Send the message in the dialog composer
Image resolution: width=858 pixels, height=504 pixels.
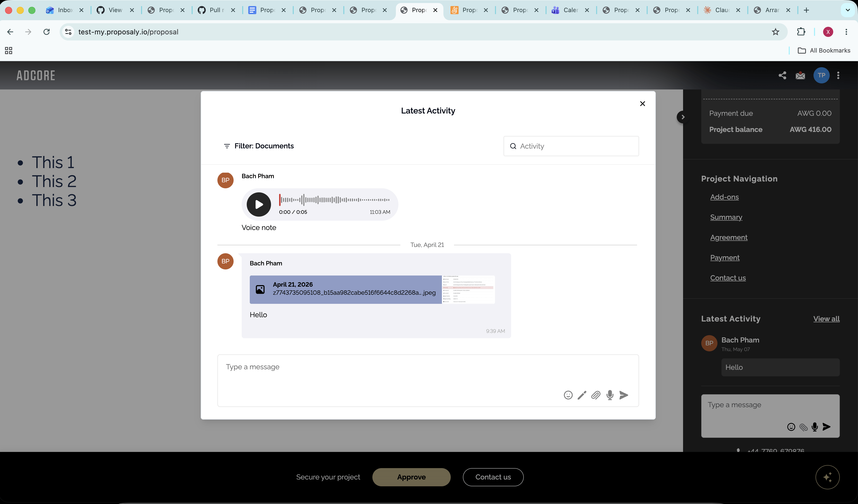click(624, 395)
